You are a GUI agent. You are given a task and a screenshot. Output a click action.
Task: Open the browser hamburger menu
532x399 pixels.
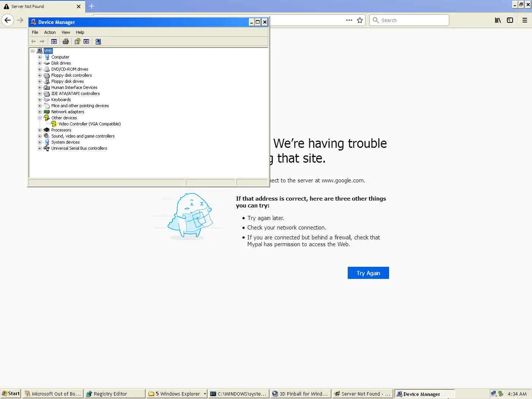(x=525, y=20)
